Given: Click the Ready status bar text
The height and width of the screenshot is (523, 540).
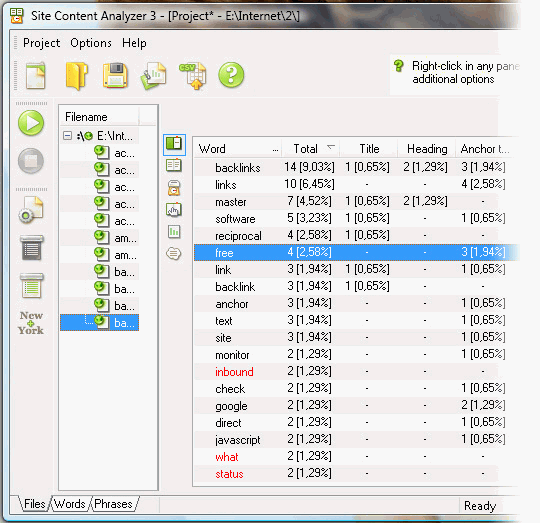Looking at the screenshot, I should pos(480,505).
